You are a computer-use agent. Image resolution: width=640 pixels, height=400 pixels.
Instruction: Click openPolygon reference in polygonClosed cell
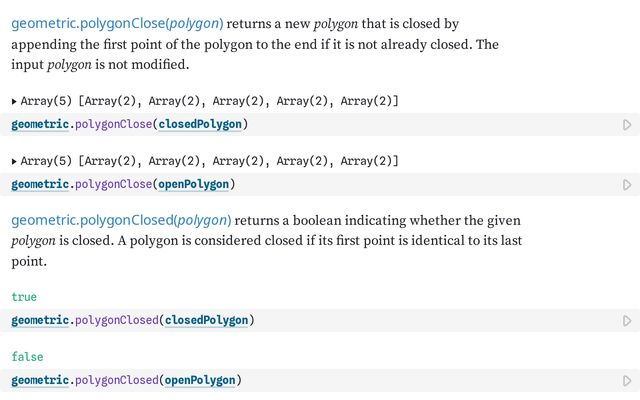point(200,380)
